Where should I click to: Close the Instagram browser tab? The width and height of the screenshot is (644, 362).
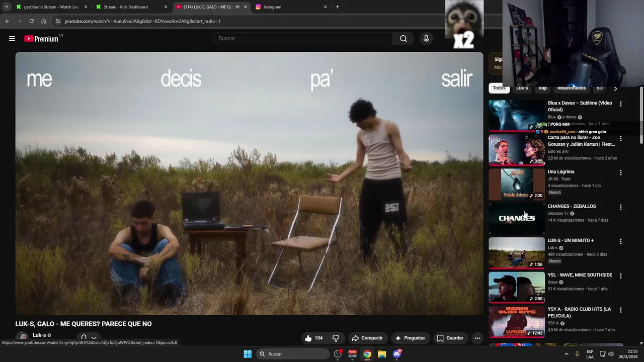325,7
